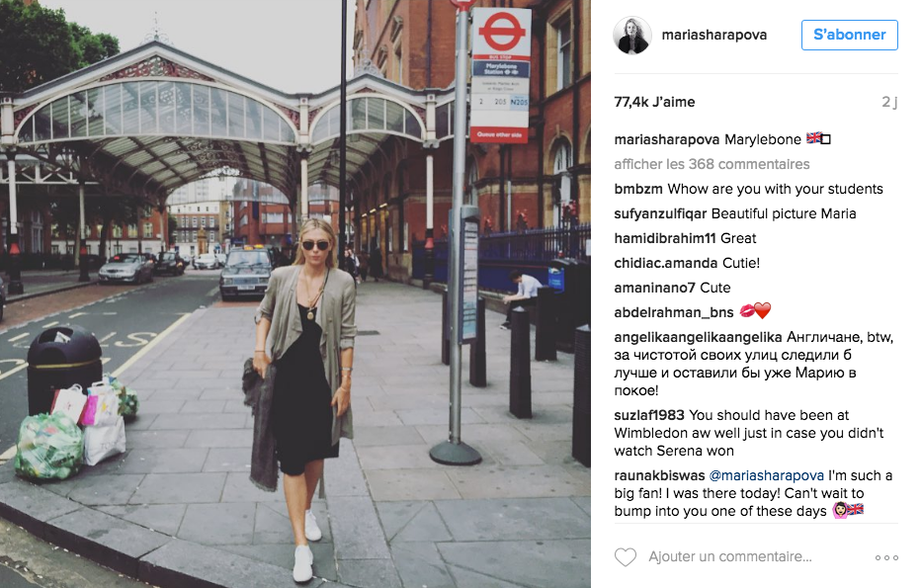Click the mariasharapova profile avatar
The height and width of the screenshot is (588, 922).
pos(632,36)
